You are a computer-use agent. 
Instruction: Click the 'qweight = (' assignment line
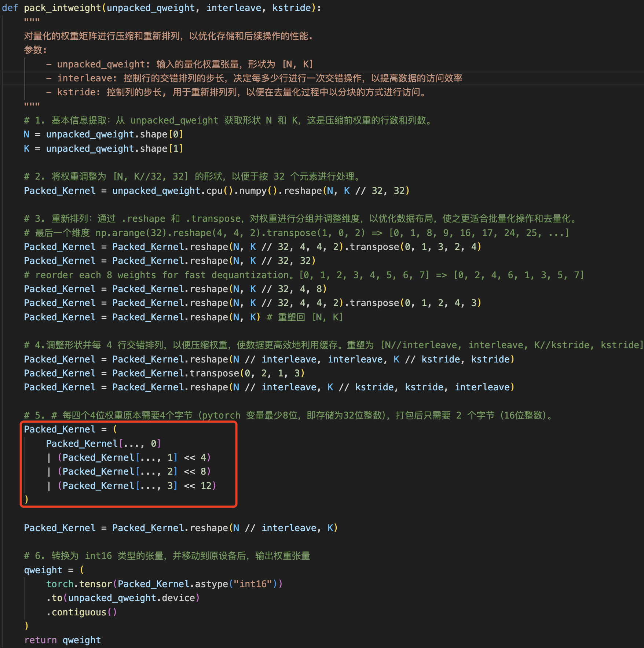pyautogui.click(x=54, y=570)
